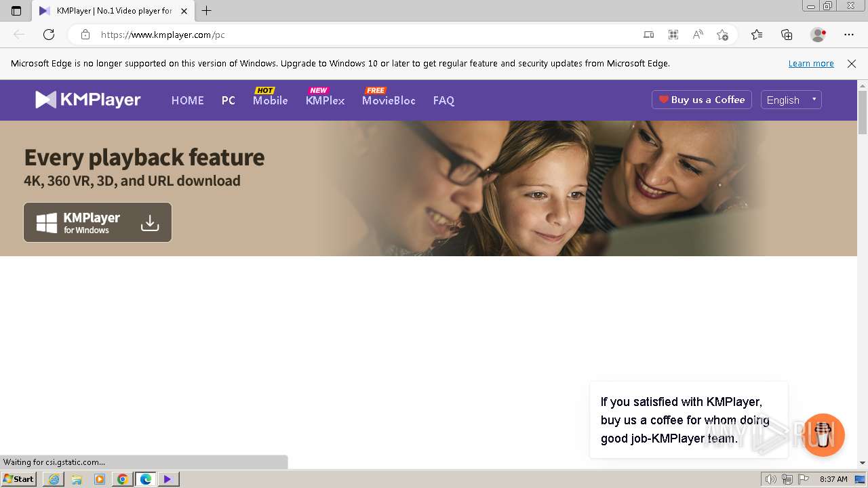This screenshot has width=868, height=488.
Task: Open the Learn more link
Action: coord(811,63)
